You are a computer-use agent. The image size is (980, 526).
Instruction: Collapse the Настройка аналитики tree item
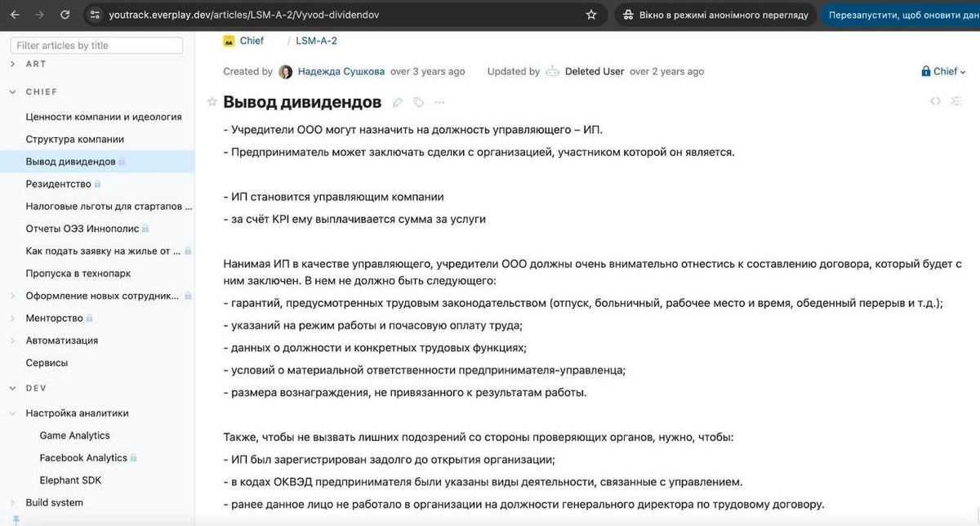click(x=13, y=413)
